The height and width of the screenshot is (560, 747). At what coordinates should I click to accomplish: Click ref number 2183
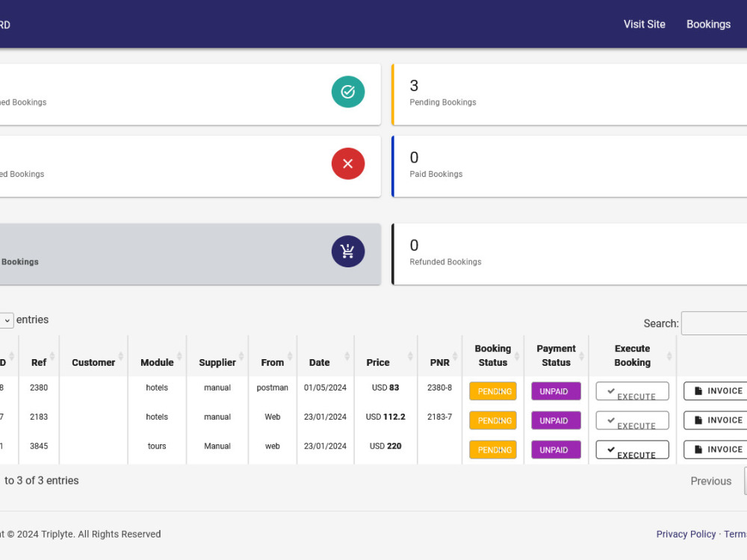[39, 417]
